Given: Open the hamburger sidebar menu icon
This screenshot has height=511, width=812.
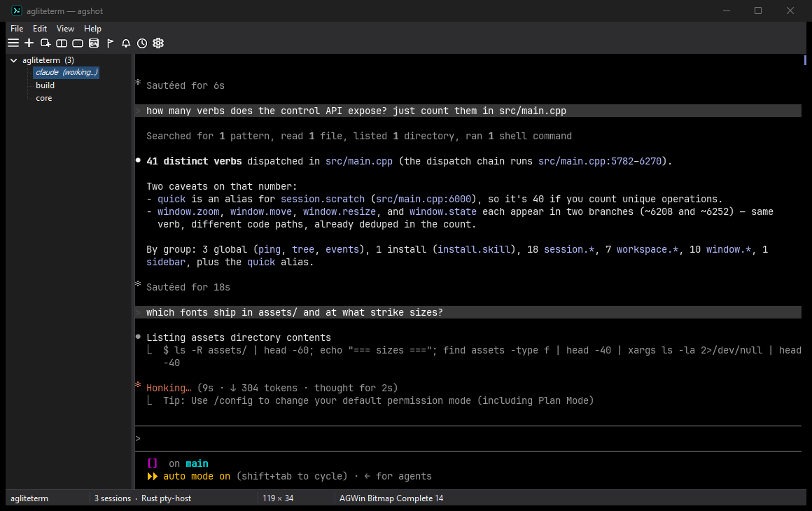Looking at the screenshot, I should click(x=13, y=43).
